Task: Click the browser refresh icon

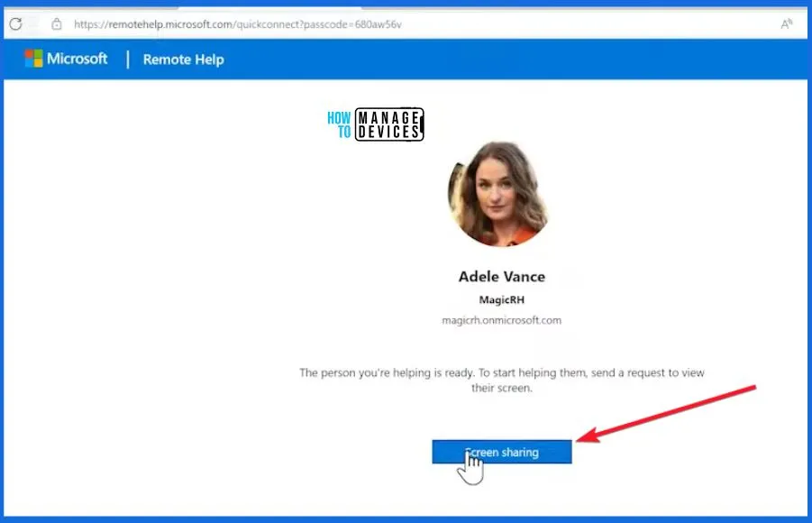Action: coord(15,23)
